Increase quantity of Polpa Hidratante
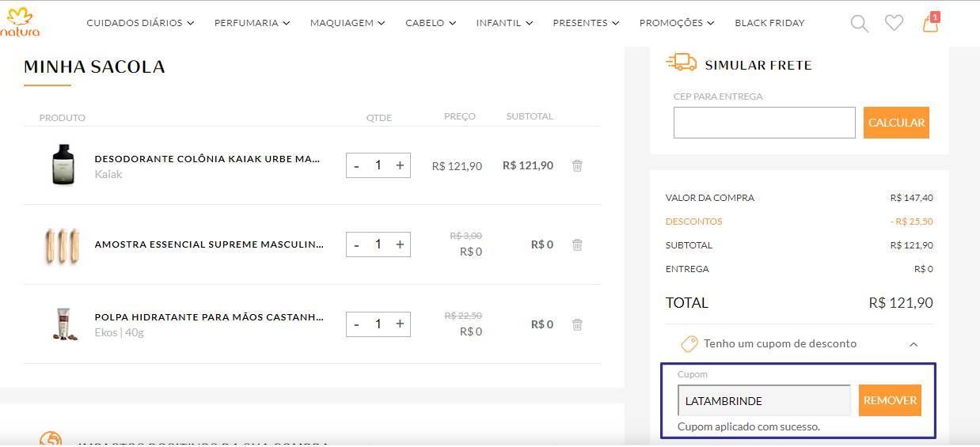The image size is (980, 447). point(400,324)
